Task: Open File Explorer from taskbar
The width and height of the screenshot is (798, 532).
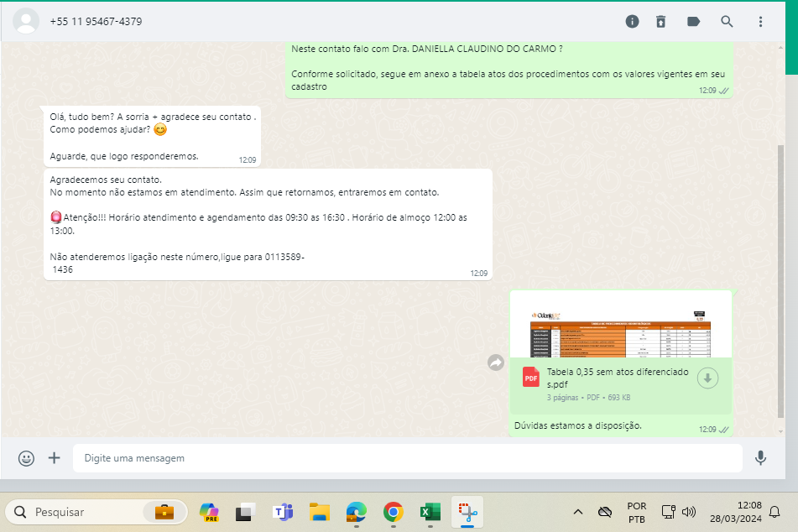Action: [320, 512]
